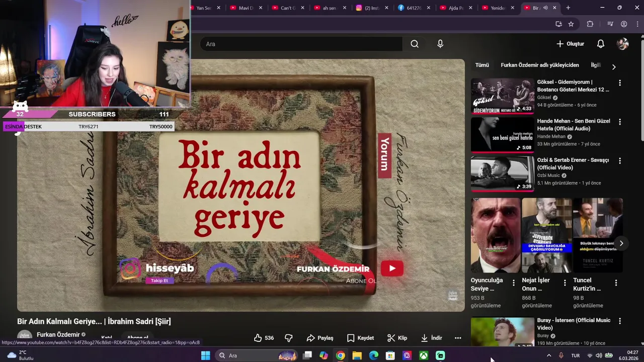Advance Shorts shelf with next arrow

click(621, 243)
